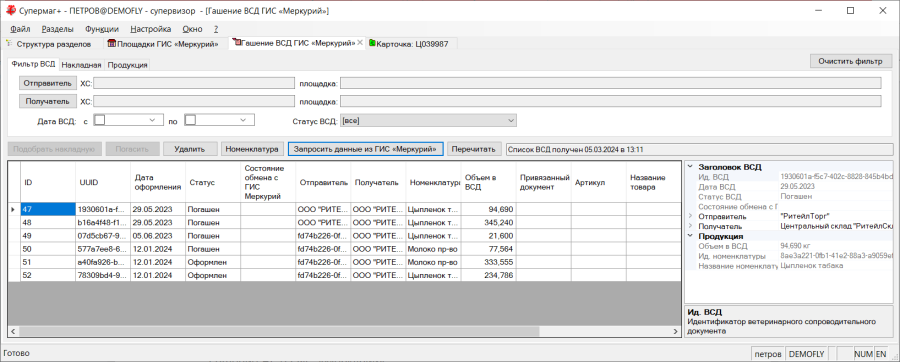Open the start date calendar dropdown
900x362 pixels.
153,120
